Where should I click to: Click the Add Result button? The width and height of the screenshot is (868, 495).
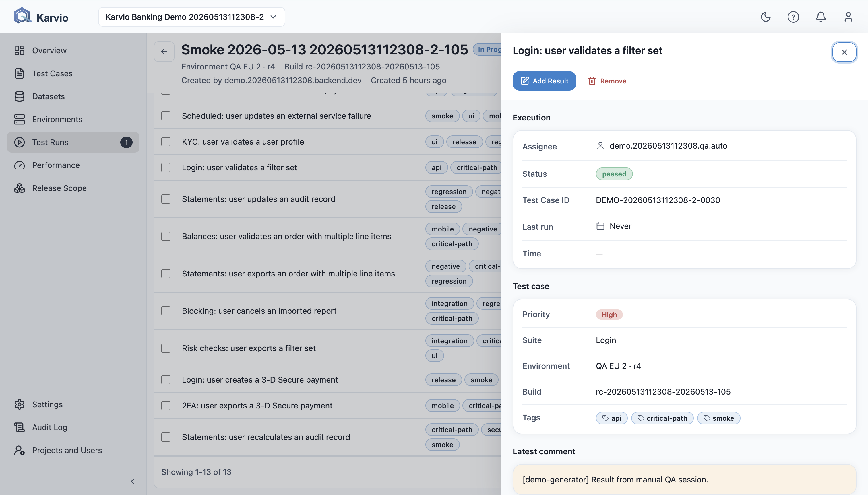point(544,81)
